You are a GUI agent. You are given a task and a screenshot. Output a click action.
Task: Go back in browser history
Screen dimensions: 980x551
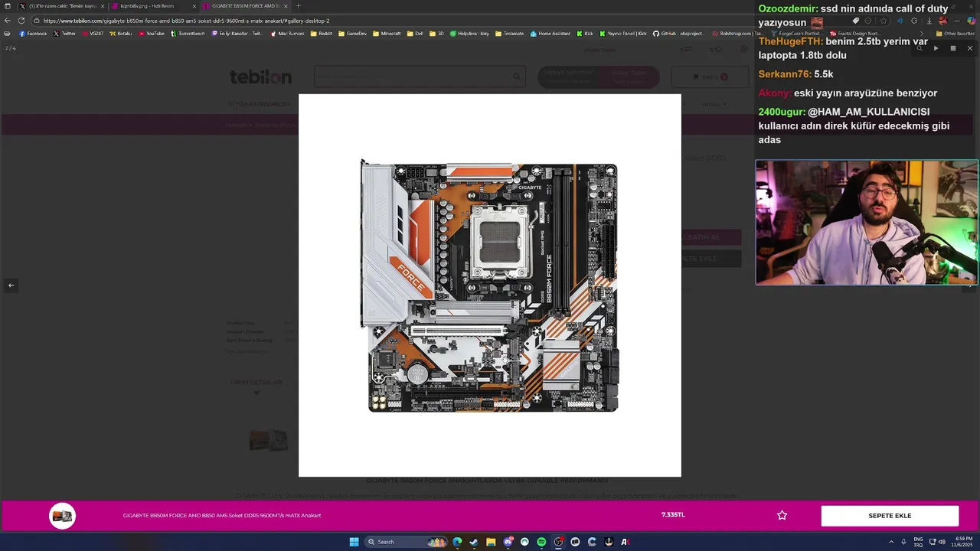(x=8, y=21)
